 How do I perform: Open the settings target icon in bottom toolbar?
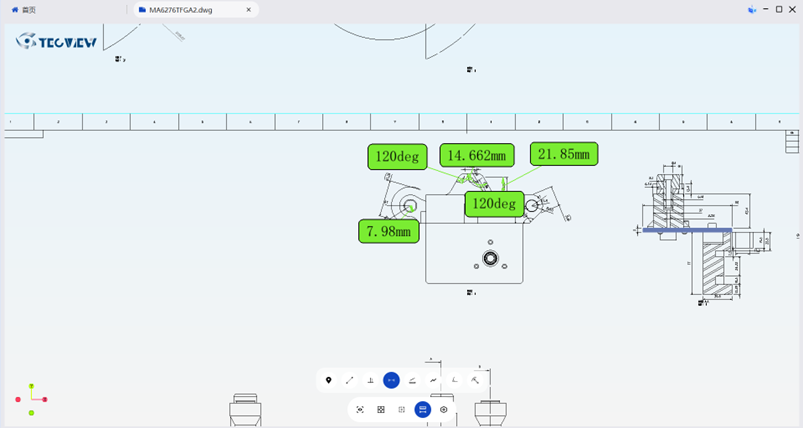(x=444, y=410)
